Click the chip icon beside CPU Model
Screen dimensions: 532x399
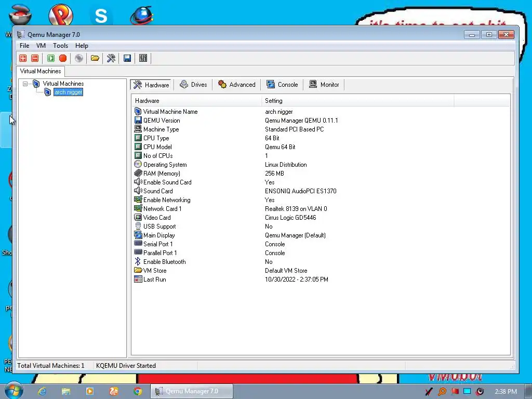point(138,147)
